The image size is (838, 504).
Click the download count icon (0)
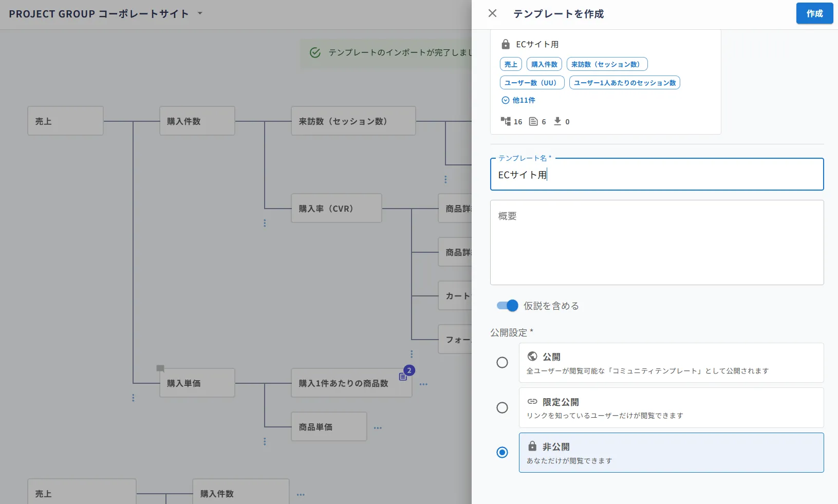tap(557, 121)
